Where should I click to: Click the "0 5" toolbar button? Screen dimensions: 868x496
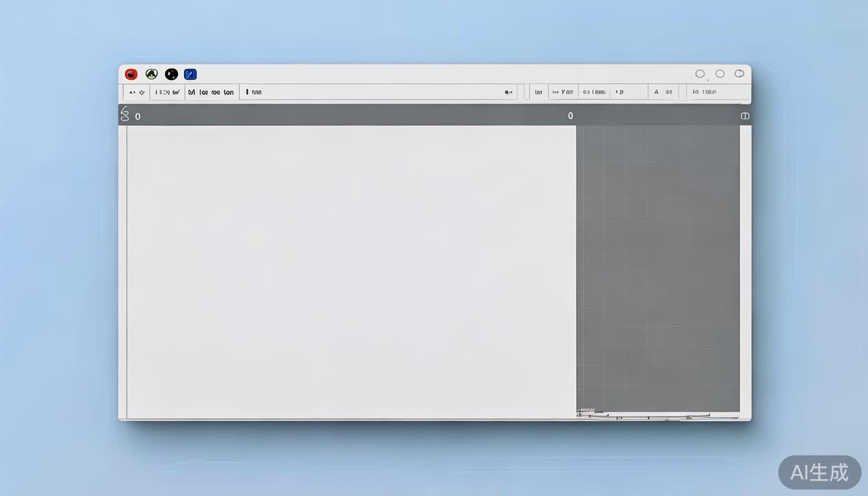point(594,92)
